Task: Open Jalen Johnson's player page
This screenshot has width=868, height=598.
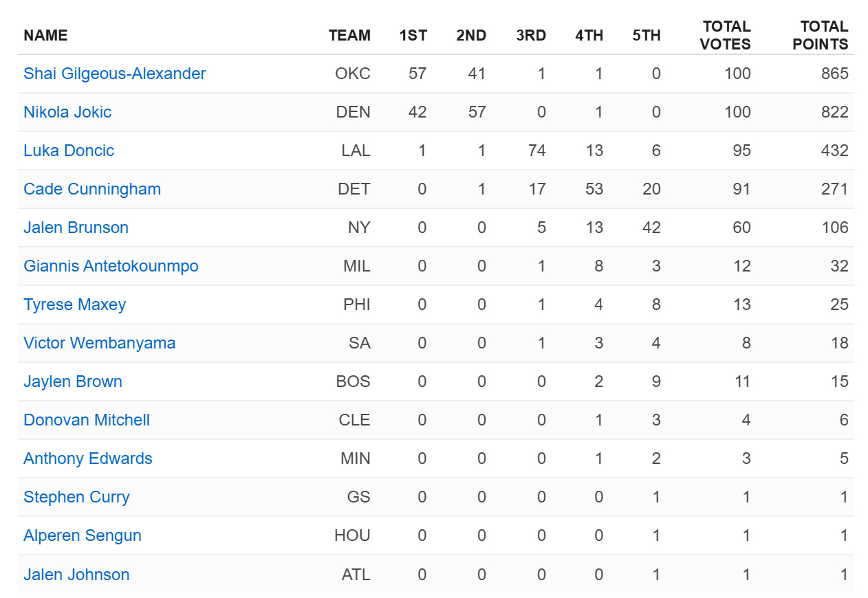Action: pyautogui.click(x=76, y=575)
